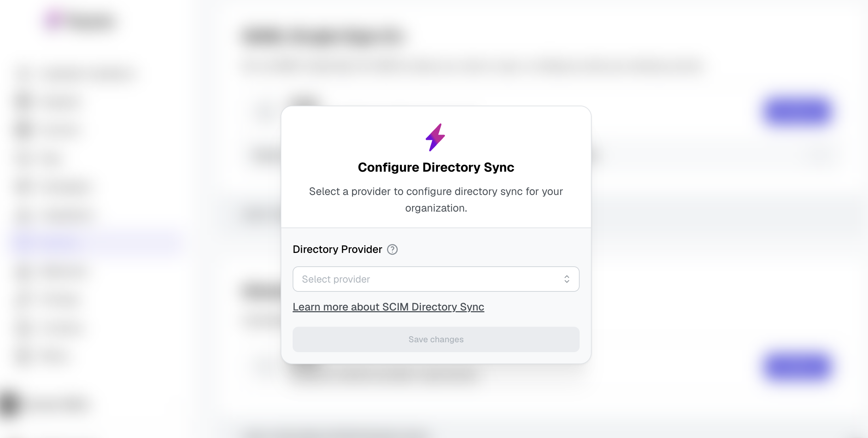Click the blurred page title behind the dialog
This screenshot has width=868, height=438.
pyautogui.click(x=323, y=36)
